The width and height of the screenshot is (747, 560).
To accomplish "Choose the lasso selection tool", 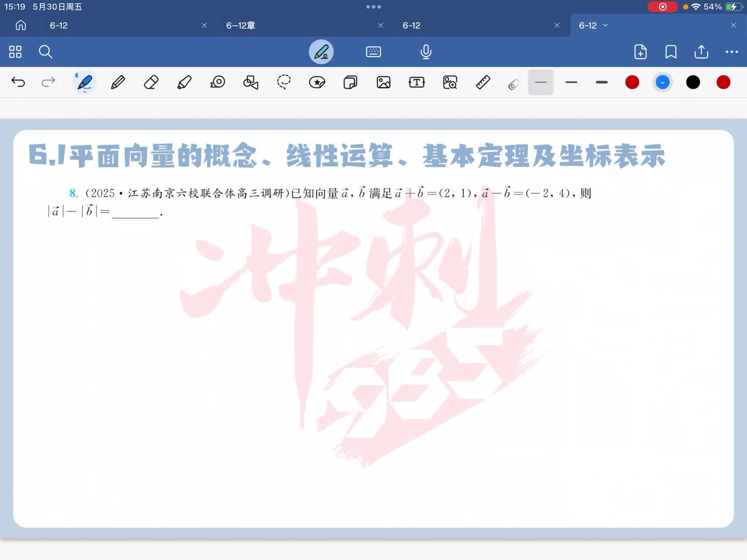I will tap(284, 82).
